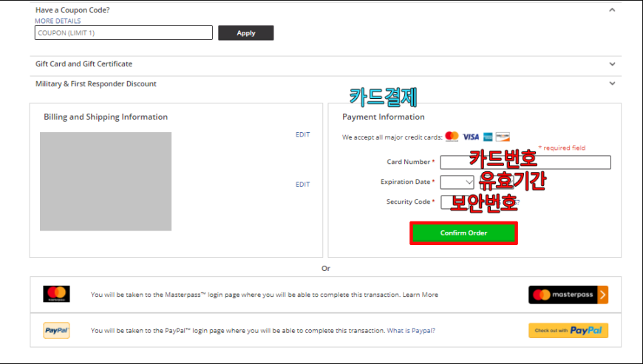
Task: Focus the coupon code input field
Action: pyautogui.click(x=124, y=32)
